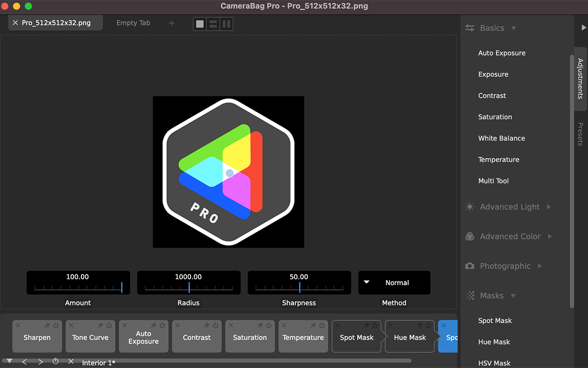Image resolution: width=588 pixels, height=368 pixels.
Task: Toggle the Temperature tile power icon
Action: (x=322, y=325)
